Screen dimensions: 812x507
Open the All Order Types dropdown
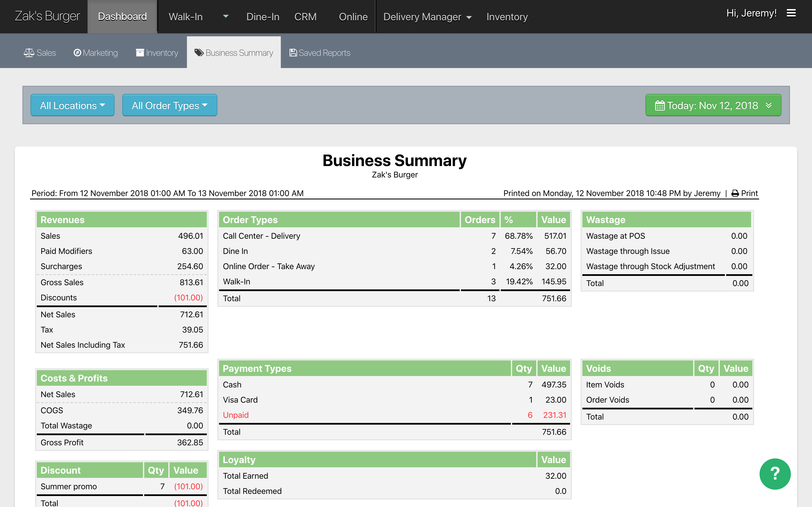[169, 105]
